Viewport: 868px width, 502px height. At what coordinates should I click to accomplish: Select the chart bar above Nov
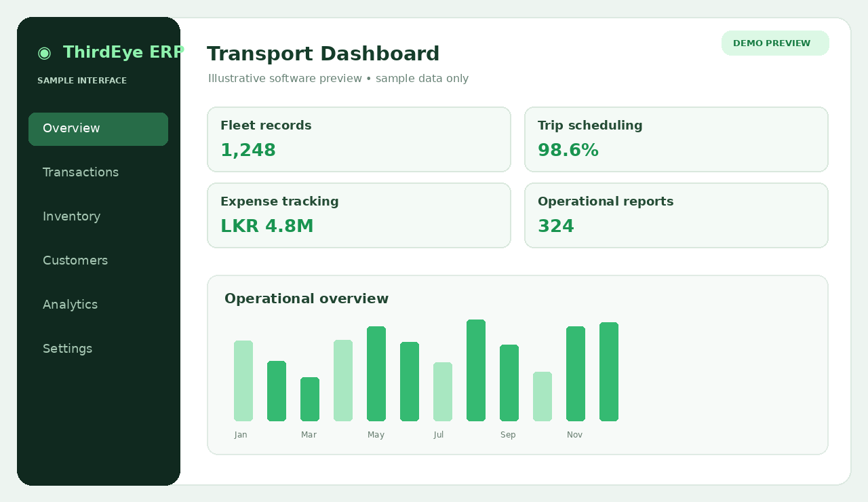pyautogui.click(x=576, y=374)
